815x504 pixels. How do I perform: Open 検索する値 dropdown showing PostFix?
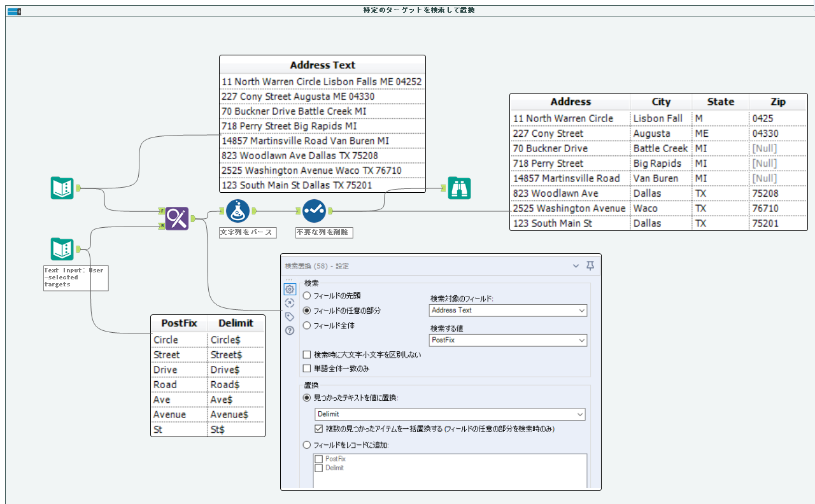(508, 340)
